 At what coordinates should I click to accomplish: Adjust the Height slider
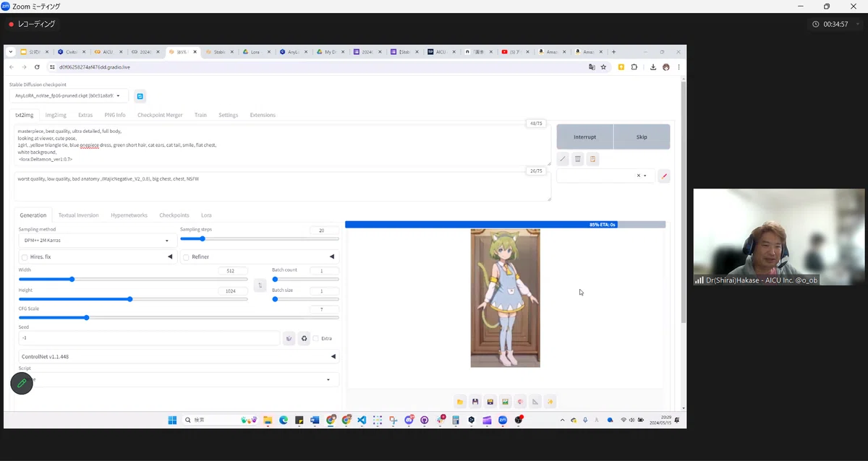click(133, 298)
